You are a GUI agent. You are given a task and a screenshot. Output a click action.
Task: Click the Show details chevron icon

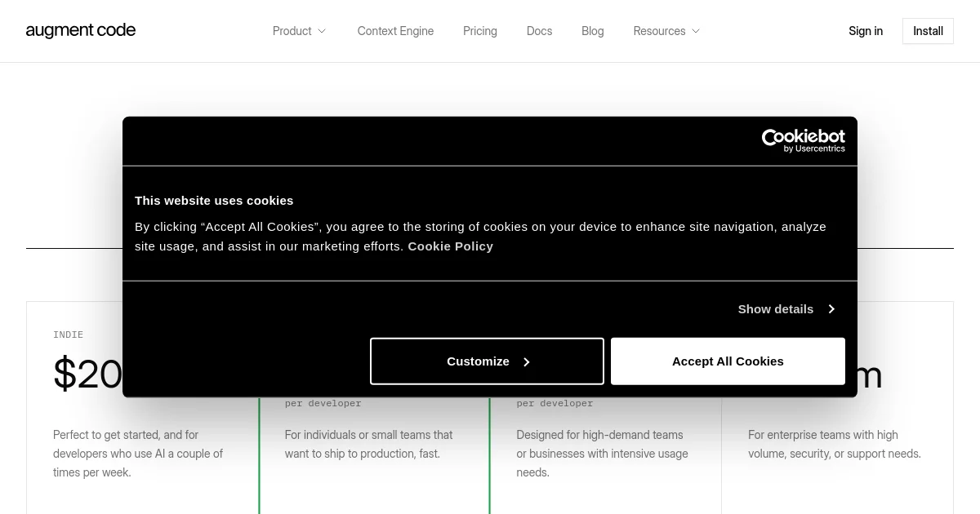tap(831, 308)
